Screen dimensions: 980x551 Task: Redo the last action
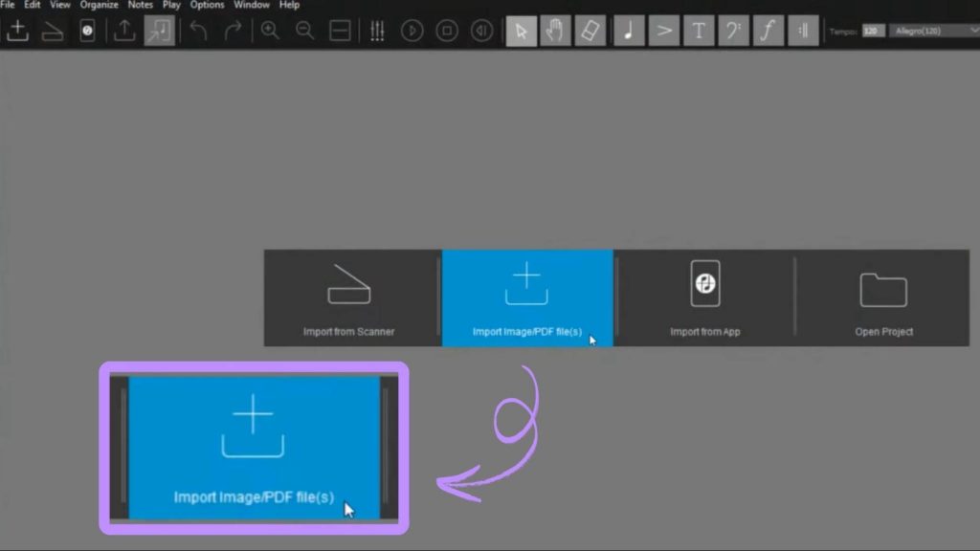pyautogui.click(x=233, y=31)
